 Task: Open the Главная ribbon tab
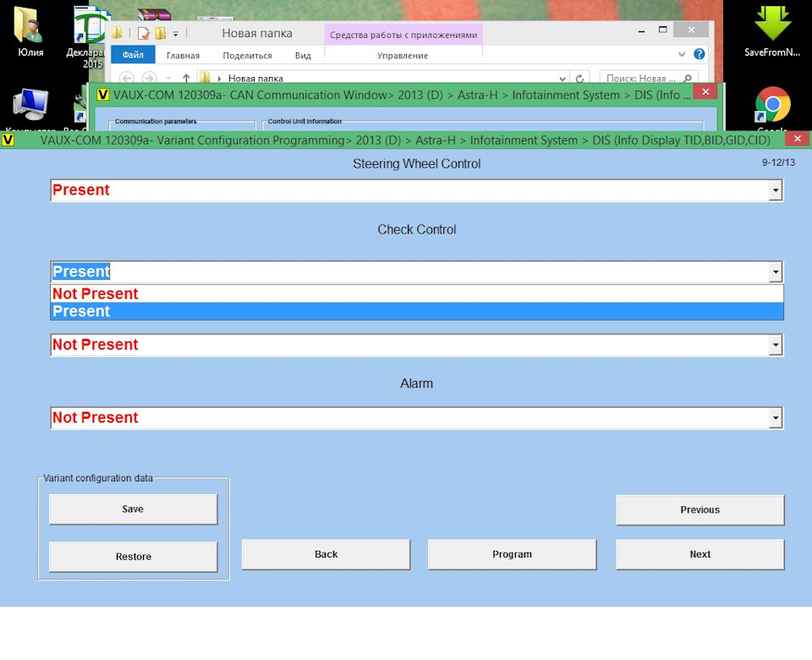(183, 56)
